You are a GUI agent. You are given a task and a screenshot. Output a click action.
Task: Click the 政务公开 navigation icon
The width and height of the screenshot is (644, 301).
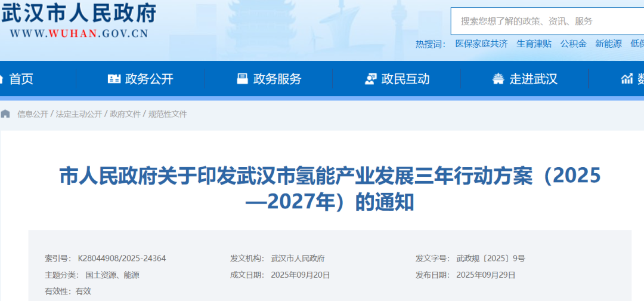click(114, 79)
